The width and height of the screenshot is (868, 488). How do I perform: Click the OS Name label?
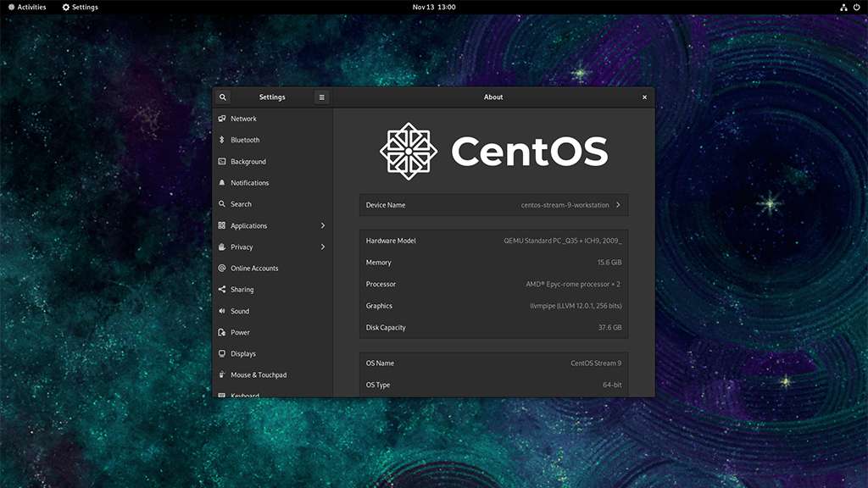[x=381, y=363]
